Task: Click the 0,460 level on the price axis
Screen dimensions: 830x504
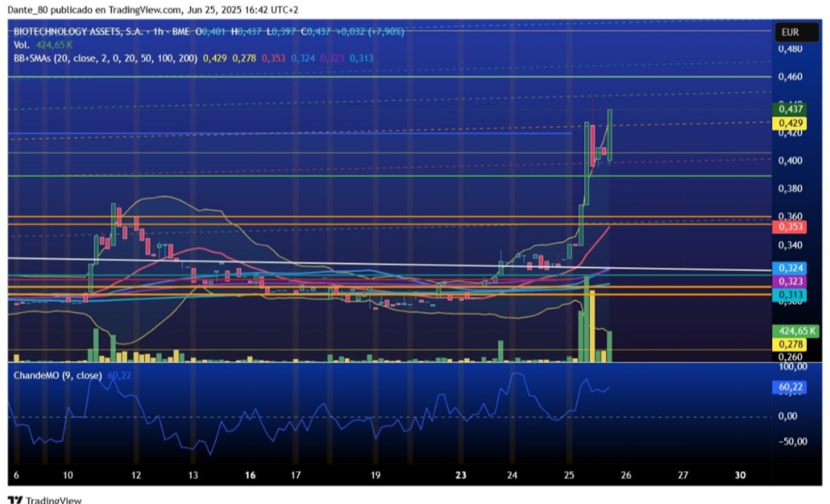Action: 790,77
